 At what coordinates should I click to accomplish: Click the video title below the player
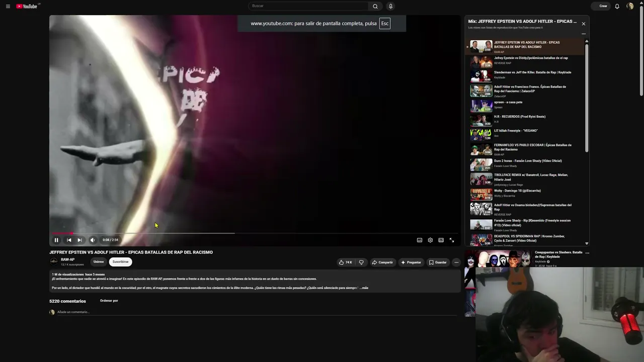click(x=131, y=252)
